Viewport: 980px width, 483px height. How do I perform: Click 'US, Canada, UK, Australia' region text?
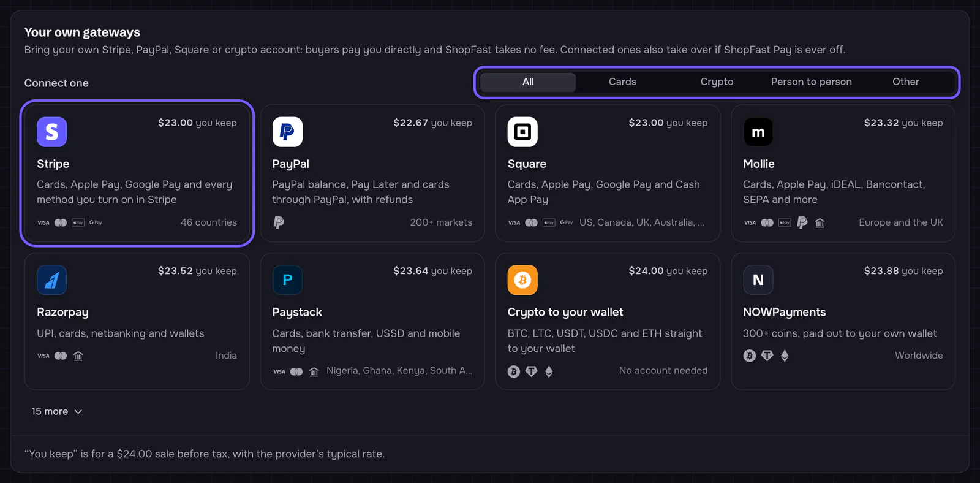point(642,222)
